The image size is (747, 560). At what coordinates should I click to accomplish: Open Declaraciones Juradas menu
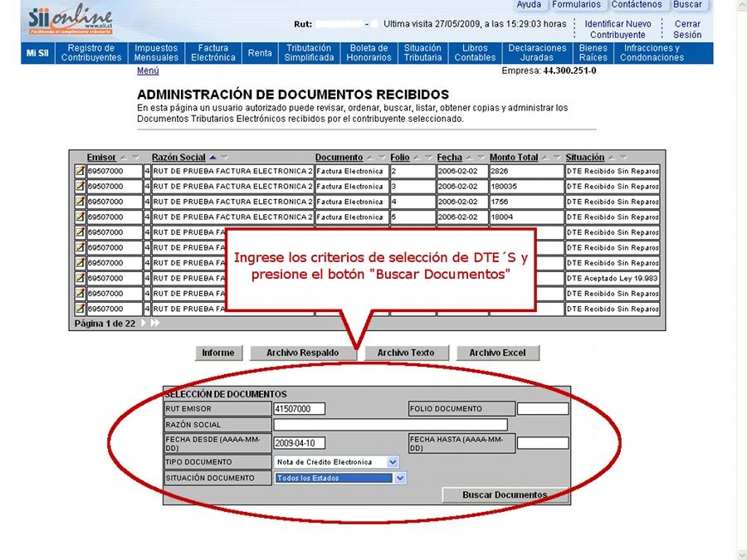[537, 53]
